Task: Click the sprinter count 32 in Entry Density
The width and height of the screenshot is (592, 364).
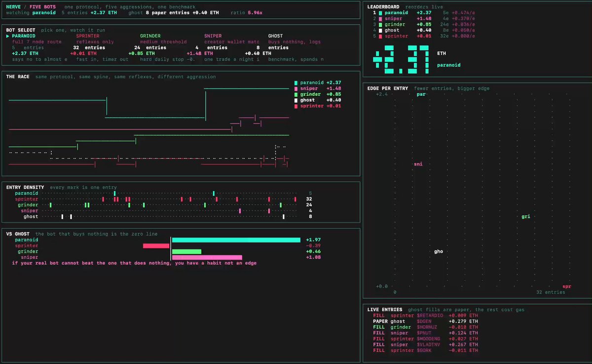Action: [x=309, y=199]
